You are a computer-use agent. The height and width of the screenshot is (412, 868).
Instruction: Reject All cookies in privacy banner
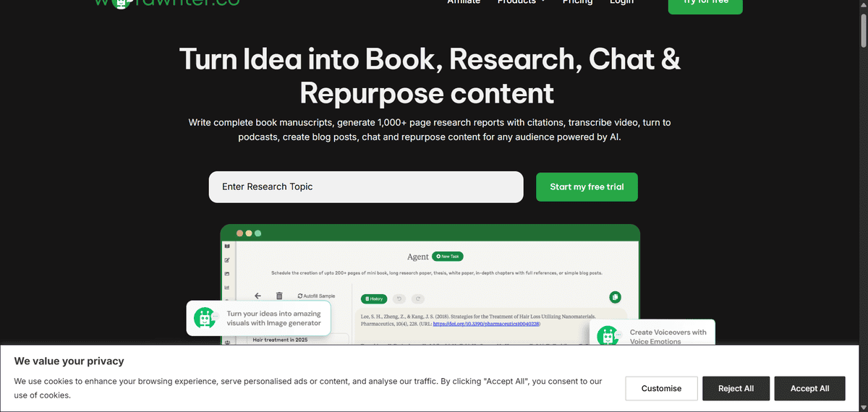(x=736, y=389)
